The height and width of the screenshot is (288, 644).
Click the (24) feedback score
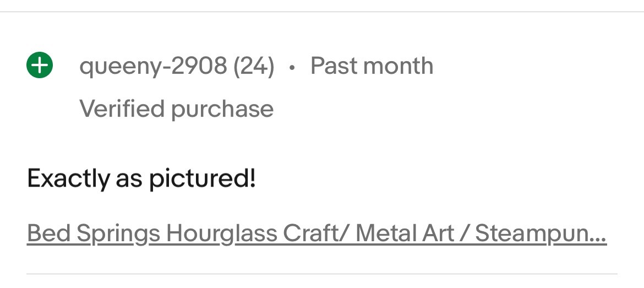[254, 67]
